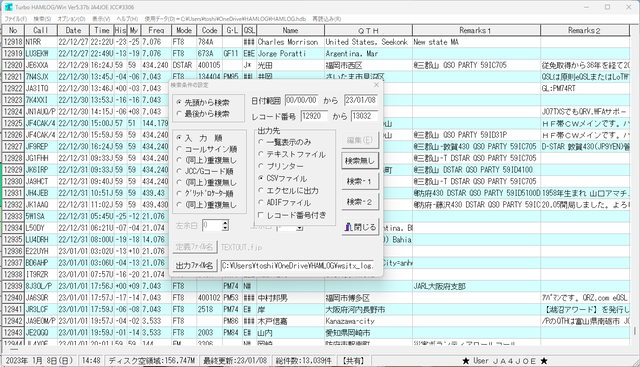Select プリンター output option
Image resolution: width=640 pixels, height=367 pixels.
(x=281, y=166)
